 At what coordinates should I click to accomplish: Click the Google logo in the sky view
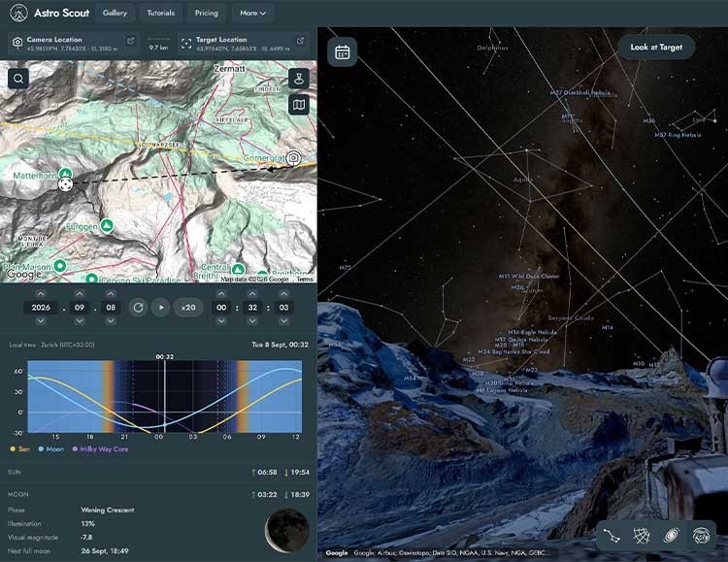pos(337,552)
